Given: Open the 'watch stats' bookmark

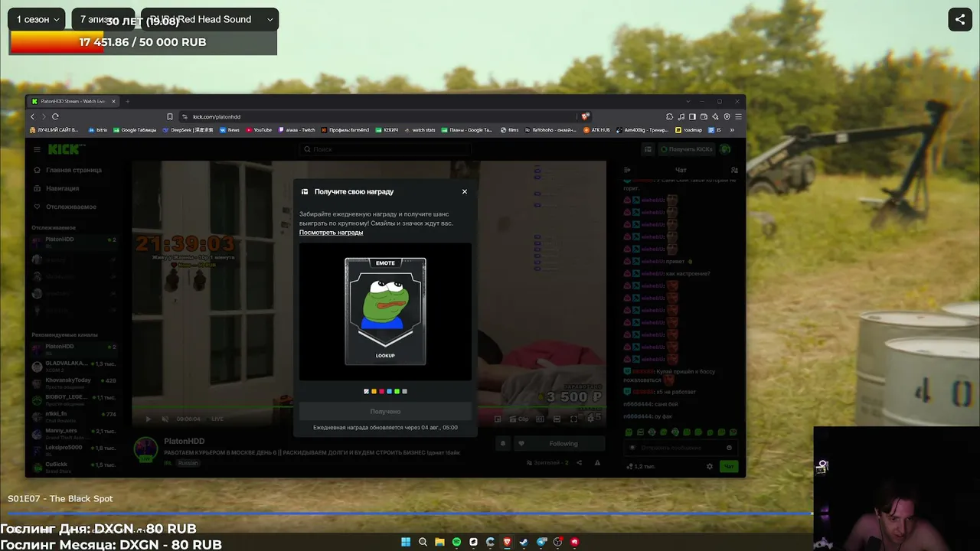Looking at the screenshot, I should tap(420, 130).
